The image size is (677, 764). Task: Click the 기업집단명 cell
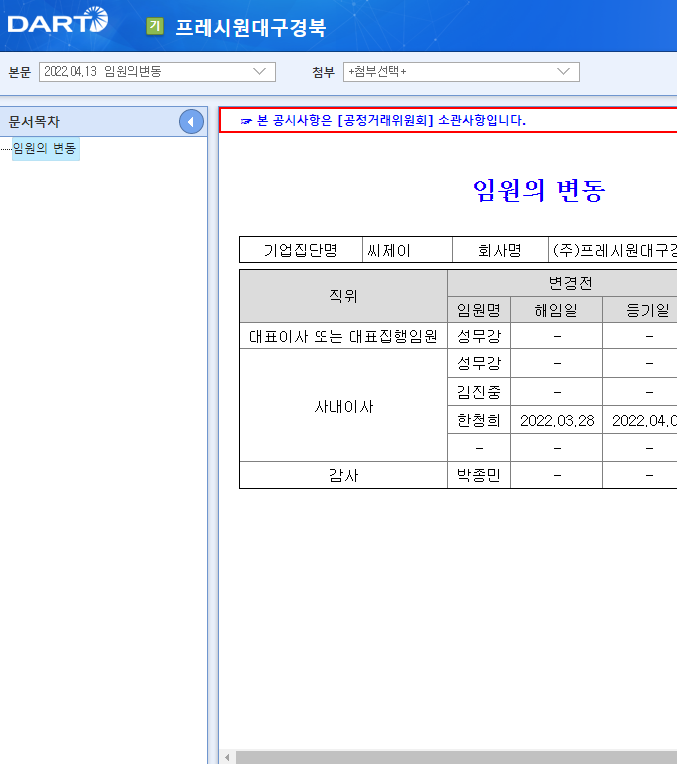click(x=301, y=250)
